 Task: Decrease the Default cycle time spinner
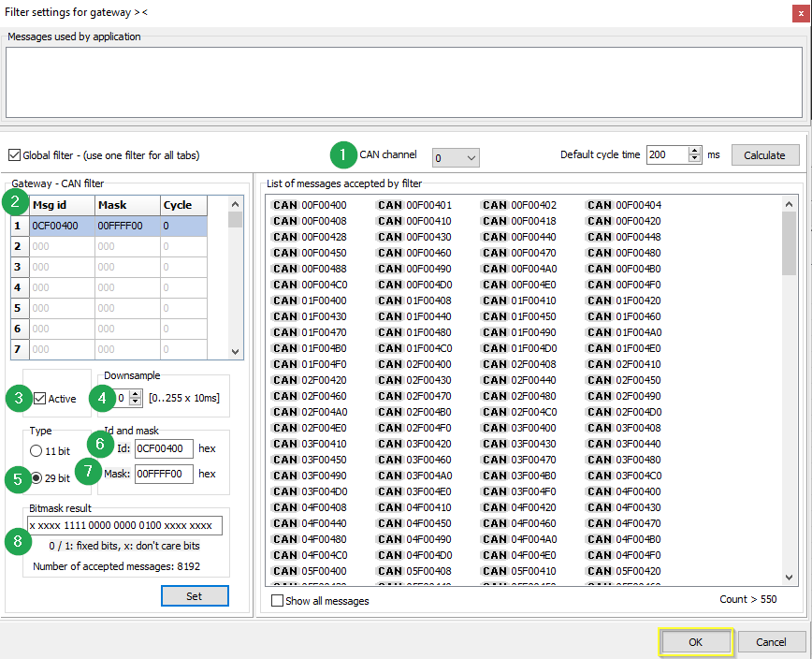[x=695, y=160]
